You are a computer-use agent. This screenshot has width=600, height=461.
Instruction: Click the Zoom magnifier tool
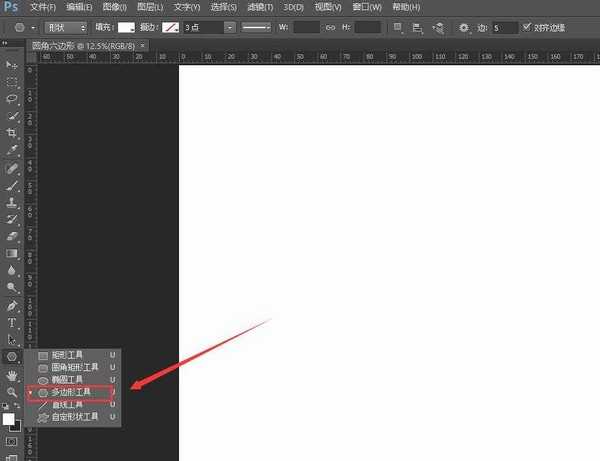click(x=12, y=391)
